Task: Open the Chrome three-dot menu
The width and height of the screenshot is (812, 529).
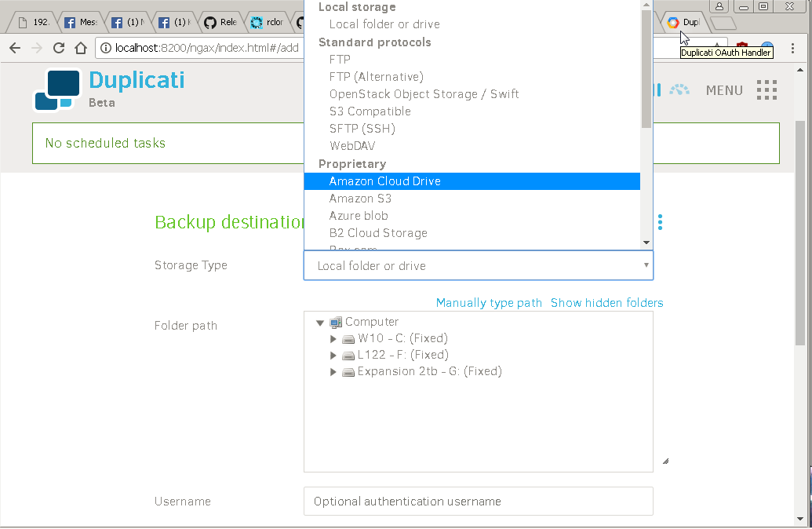Action: click(792, 48)
